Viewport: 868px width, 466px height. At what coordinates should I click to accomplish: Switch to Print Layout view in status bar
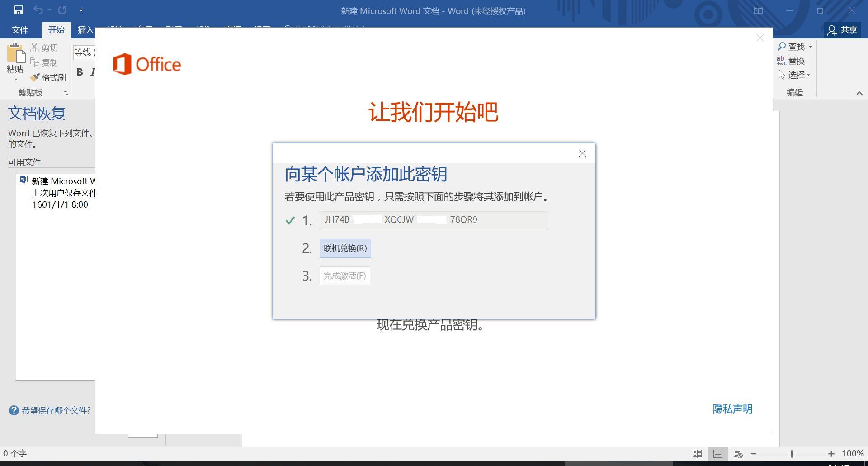coord(717,453)
